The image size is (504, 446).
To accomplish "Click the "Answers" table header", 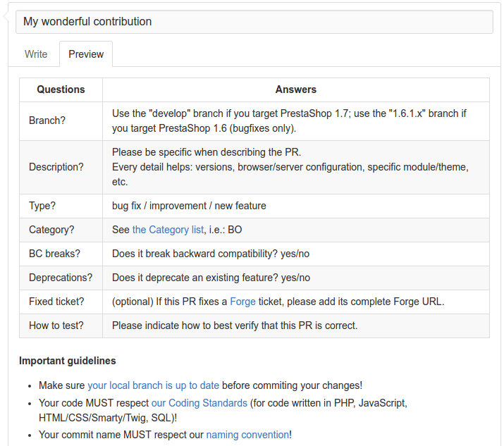I will pos(295,89).
